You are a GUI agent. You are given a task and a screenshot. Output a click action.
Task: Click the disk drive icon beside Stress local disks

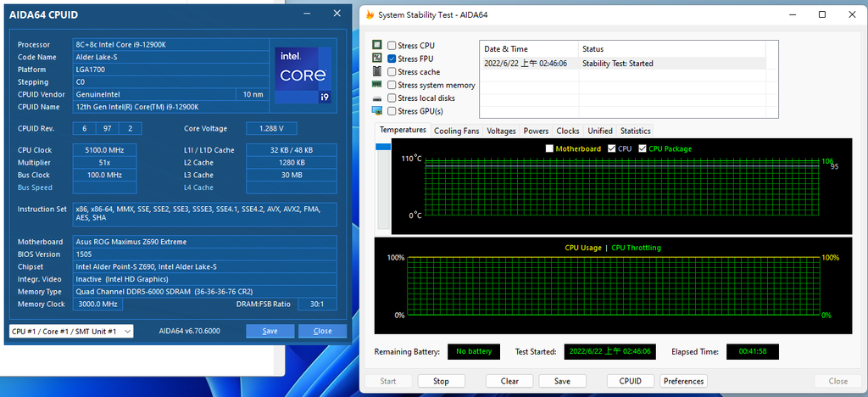pos(377,98)
